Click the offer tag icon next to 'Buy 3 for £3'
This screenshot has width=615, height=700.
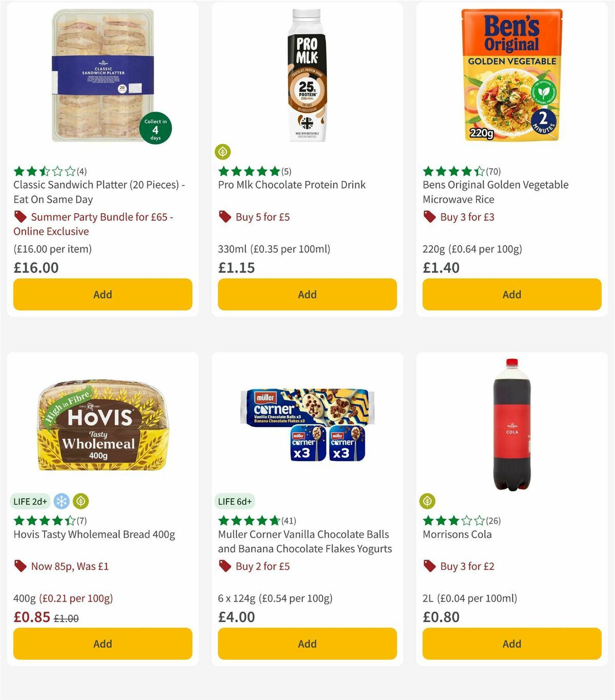pos(428,217)
